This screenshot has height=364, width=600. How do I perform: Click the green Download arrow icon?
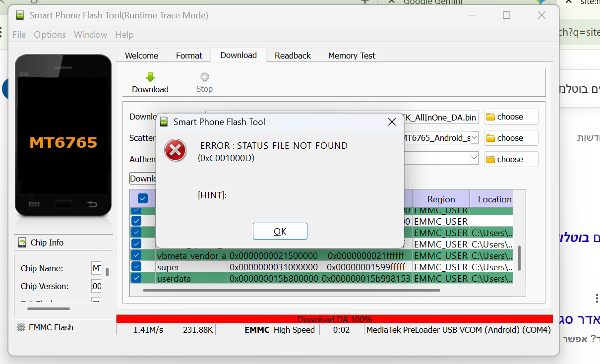(x=150, y=77)
